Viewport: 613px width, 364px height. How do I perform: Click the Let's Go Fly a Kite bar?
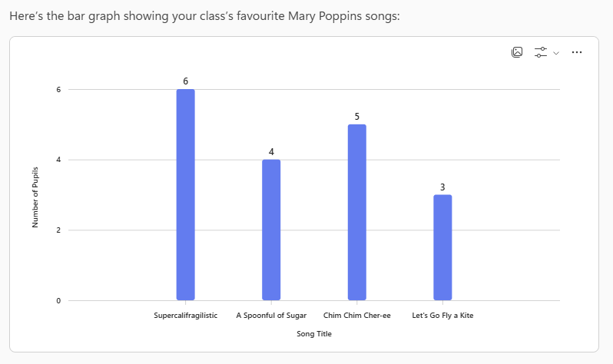click(x=442, y=247)
